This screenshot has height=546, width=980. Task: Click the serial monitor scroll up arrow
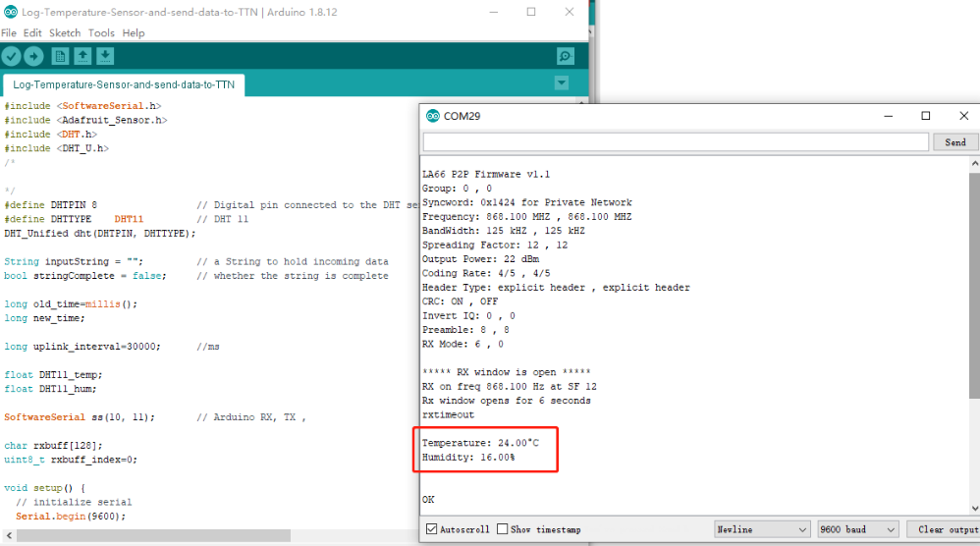pos(974,163)
